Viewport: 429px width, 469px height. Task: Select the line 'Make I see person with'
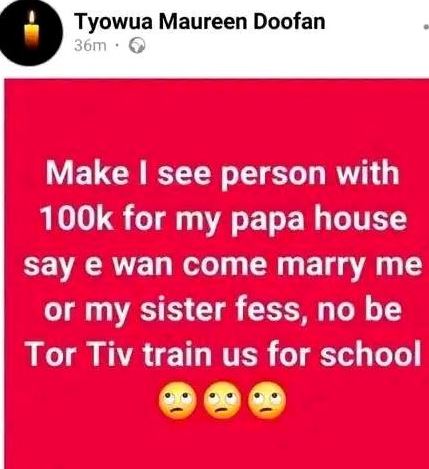(222, 174)
